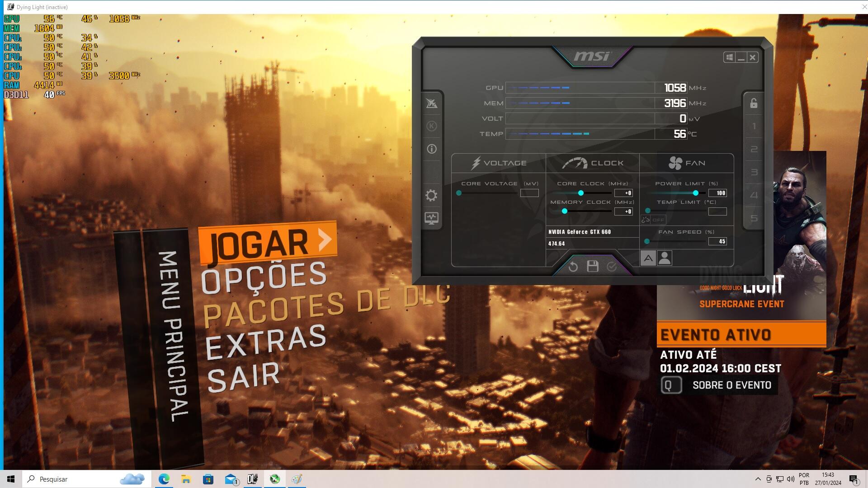Select Afterburner profile slot 1
This screenshot has width=868, height=488.
[x=754, y=126]
